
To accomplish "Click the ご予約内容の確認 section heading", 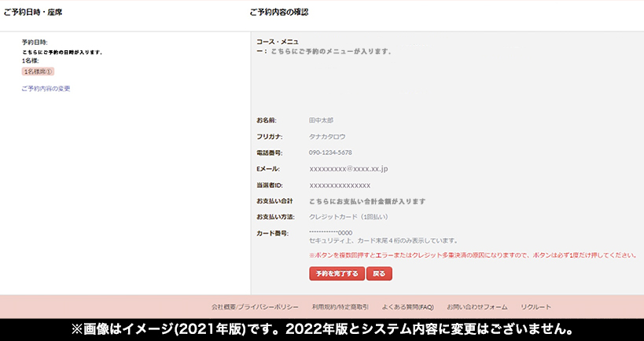I will click(278, 12).
